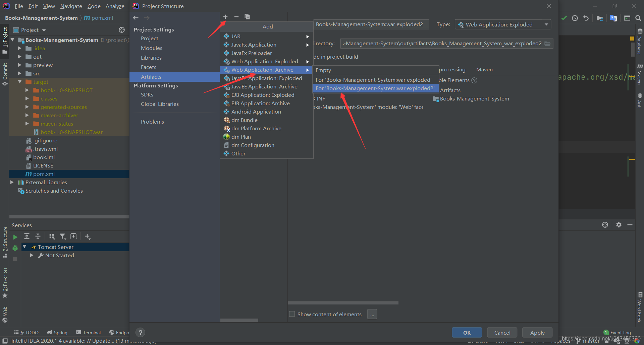644x345 pixels.
Task: Expand External Libraries node
Action: [12, 182]
